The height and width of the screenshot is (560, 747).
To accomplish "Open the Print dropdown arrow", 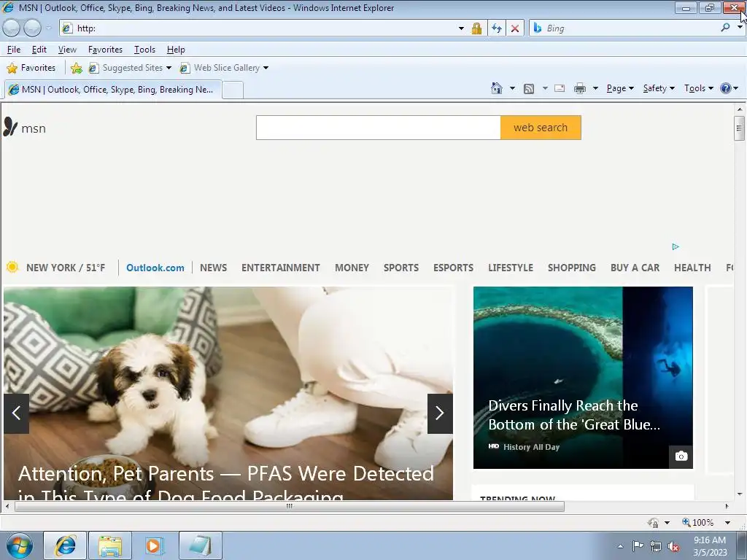I will click(595, 88).
